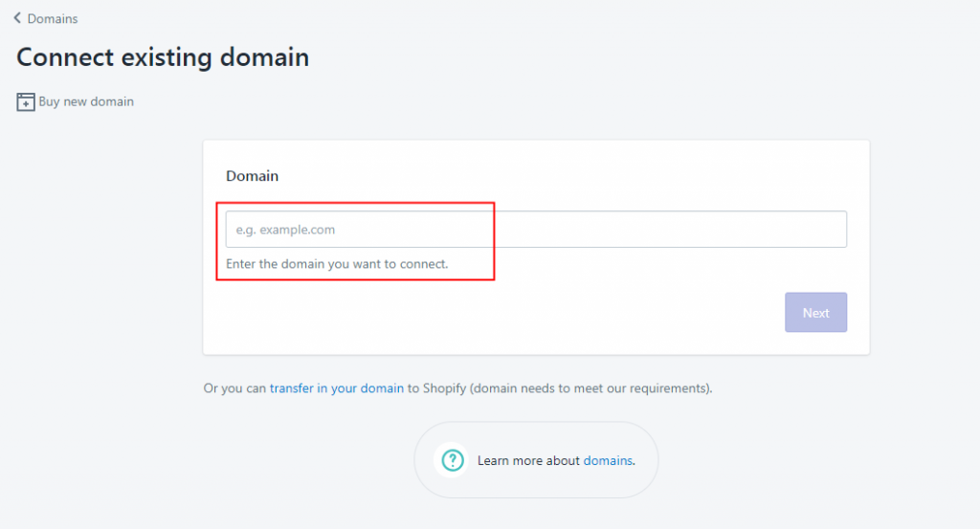Click the Buy new domain calendar-plus icon

pos(26,101)
